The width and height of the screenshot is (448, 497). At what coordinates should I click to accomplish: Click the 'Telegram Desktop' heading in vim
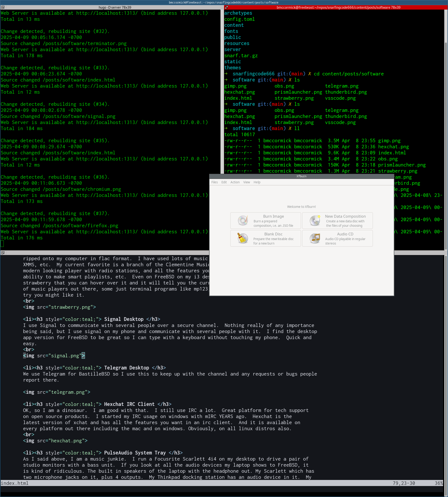click(x=126, y=368)
